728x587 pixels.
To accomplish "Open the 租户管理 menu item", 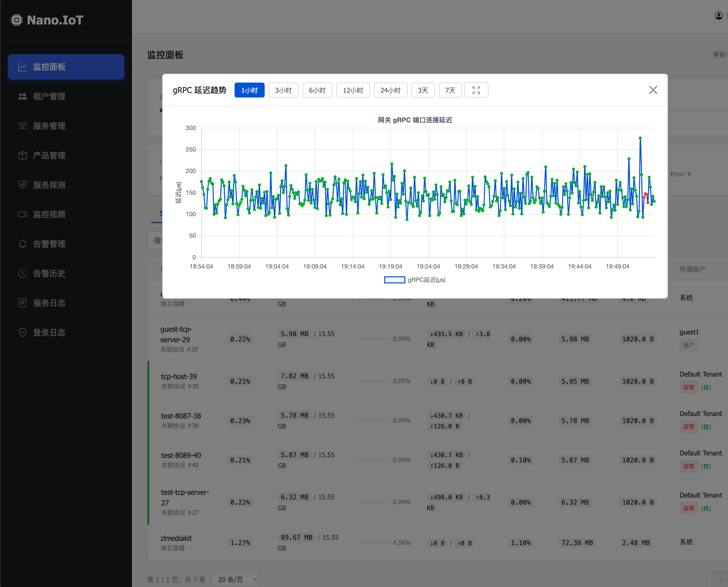I will [66, 96].
